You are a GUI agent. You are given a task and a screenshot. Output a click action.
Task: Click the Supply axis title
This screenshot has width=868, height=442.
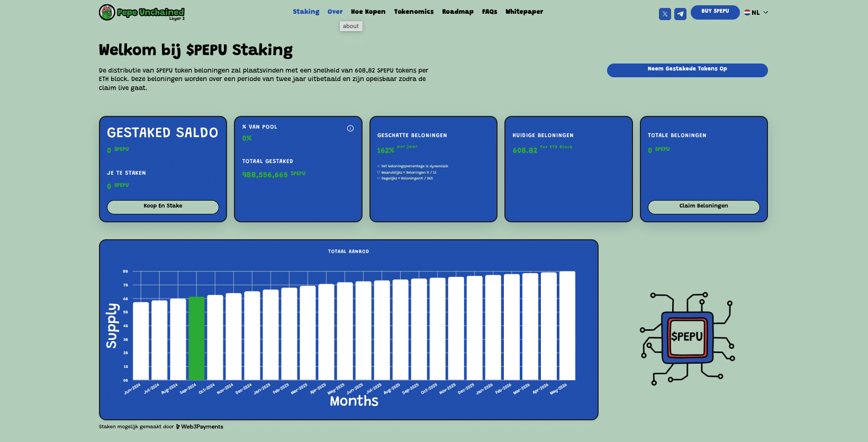112,326
